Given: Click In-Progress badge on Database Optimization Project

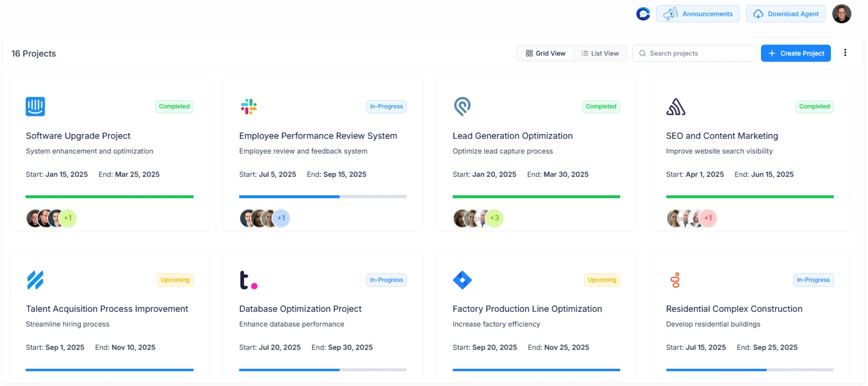Looking at the screenshot, I should pyautogui.click(x=386, y=280).
